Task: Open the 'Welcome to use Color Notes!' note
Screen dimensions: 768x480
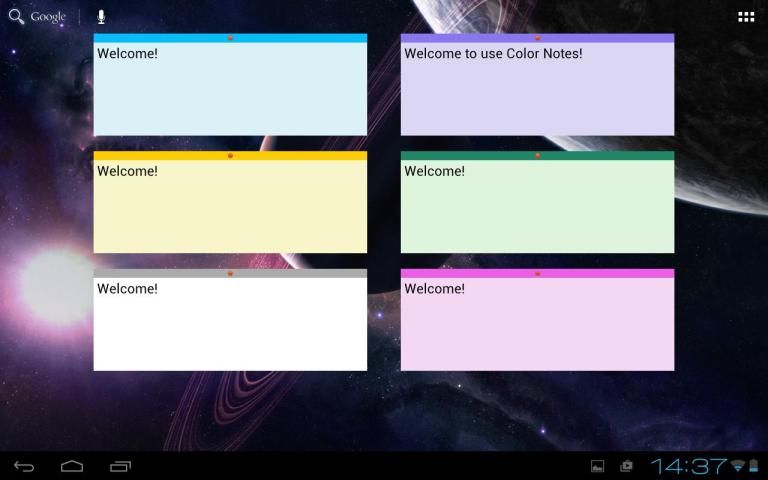Action: (x=537, y=90)
